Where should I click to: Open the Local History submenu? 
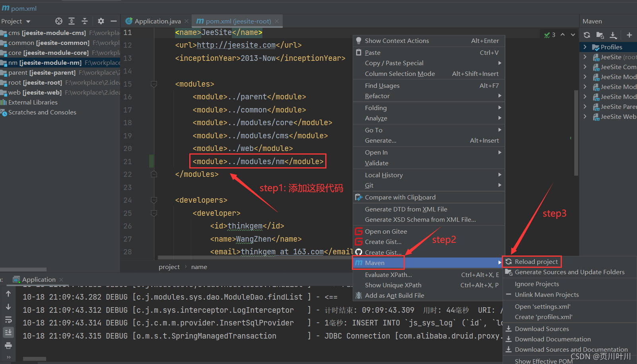click(x=429, y=175)
